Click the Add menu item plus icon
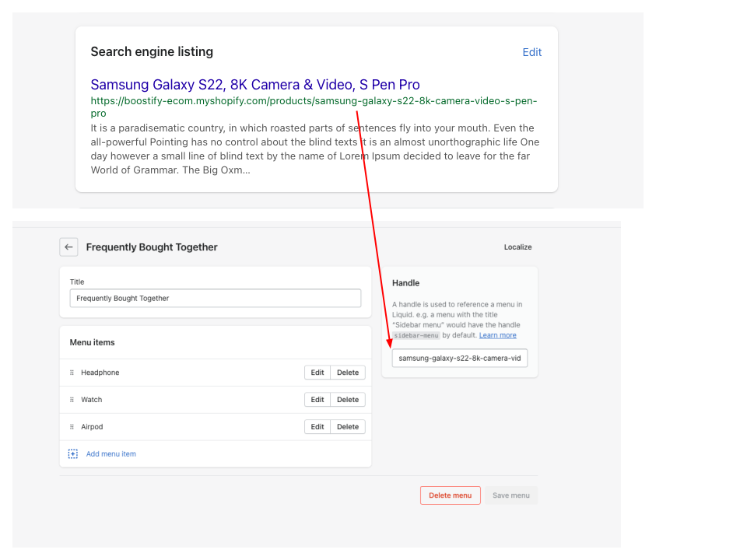Viewport: 747px width, 560px height. [73, 453]
